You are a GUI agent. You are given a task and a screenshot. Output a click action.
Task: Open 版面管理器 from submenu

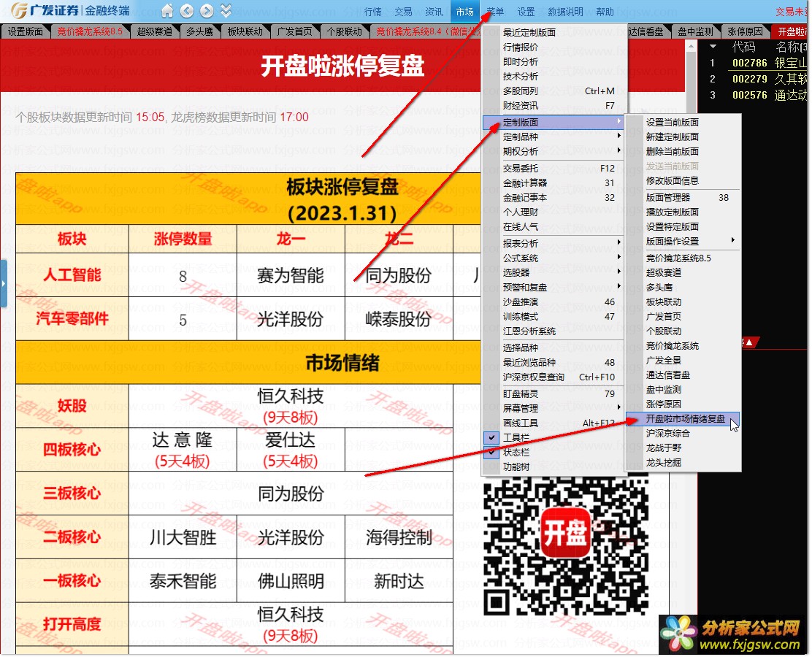click(x=683, y=198)
